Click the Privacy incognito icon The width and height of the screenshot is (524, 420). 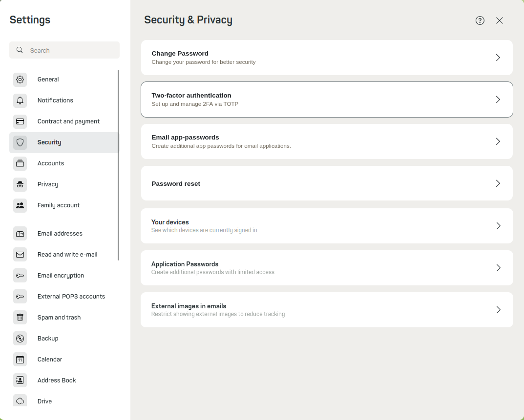tap(20, 184)
